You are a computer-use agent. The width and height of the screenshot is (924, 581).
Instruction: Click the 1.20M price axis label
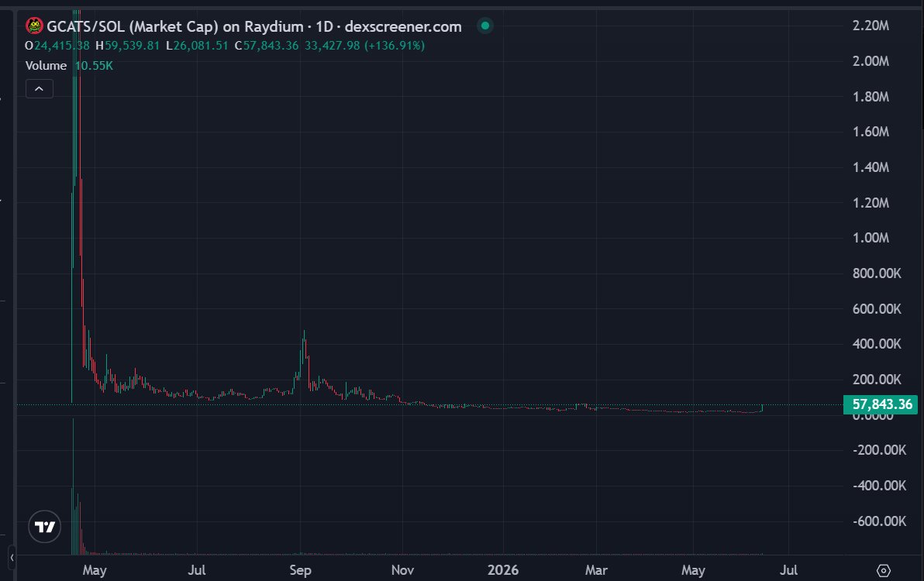click(871, 202)
